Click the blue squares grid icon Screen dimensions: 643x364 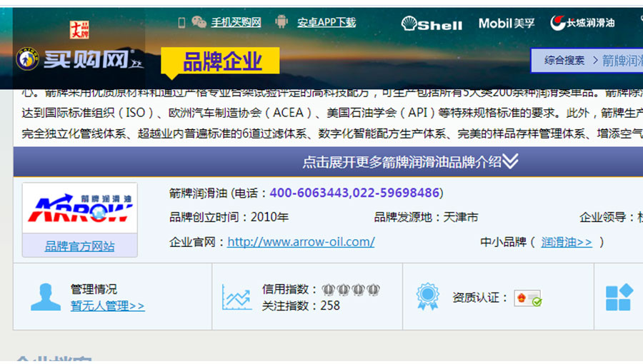coord(619,297)
